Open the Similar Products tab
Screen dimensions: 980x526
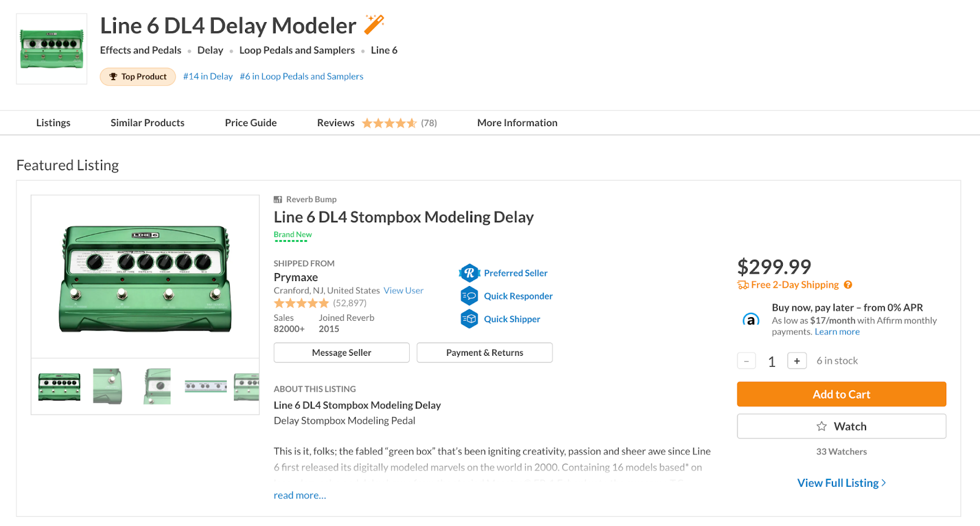click(147, 123)
